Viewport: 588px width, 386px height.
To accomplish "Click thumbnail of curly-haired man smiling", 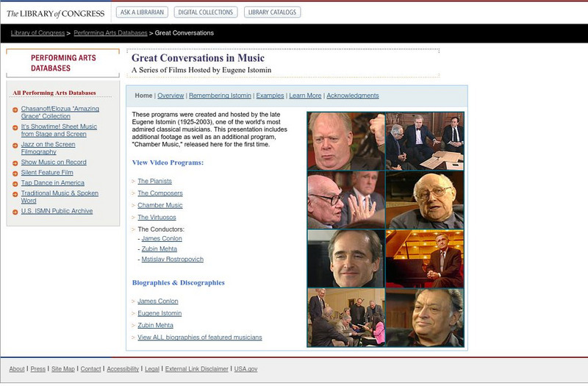I will 425,318.
